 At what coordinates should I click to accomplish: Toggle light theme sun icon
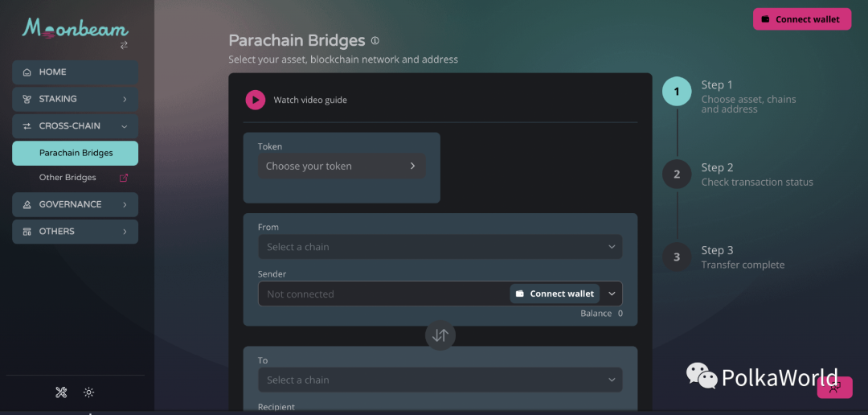click(89, 392)
